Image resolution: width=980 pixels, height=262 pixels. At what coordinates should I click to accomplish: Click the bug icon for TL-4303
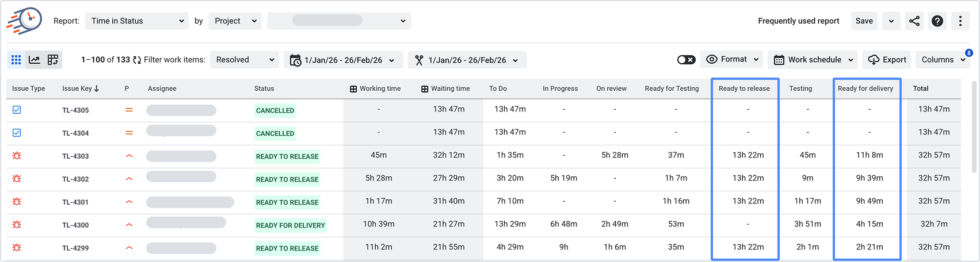[17, 156]
